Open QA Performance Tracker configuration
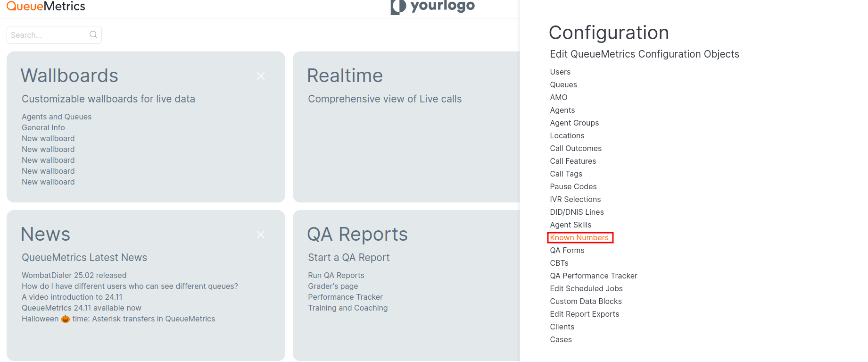Screen dimensions: 868x362 tap(594, 276)
